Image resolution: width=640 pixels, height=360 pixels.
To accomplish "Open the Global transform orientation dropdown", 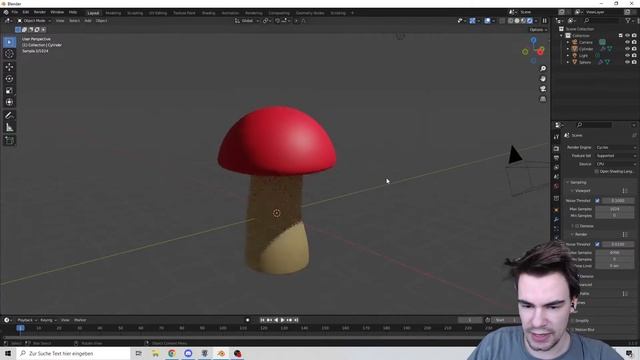I will [247, 21].
